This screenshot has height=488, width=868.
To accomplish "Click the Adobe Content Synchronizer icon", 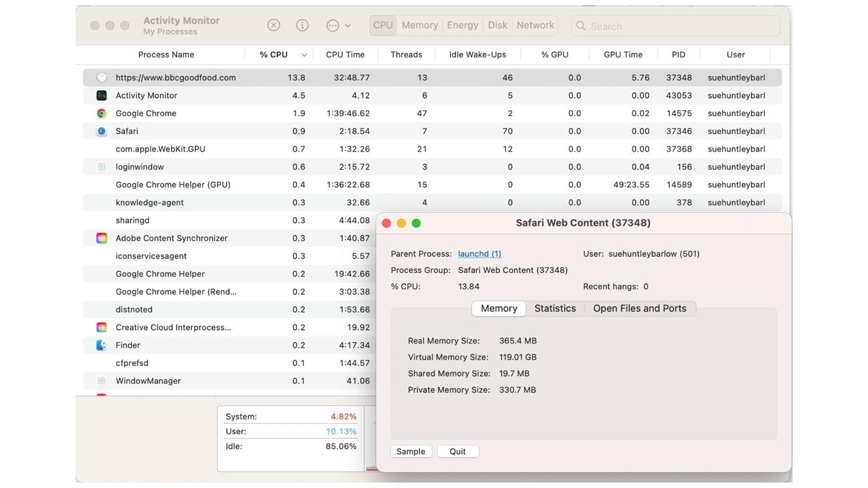I will click(101, 238).
